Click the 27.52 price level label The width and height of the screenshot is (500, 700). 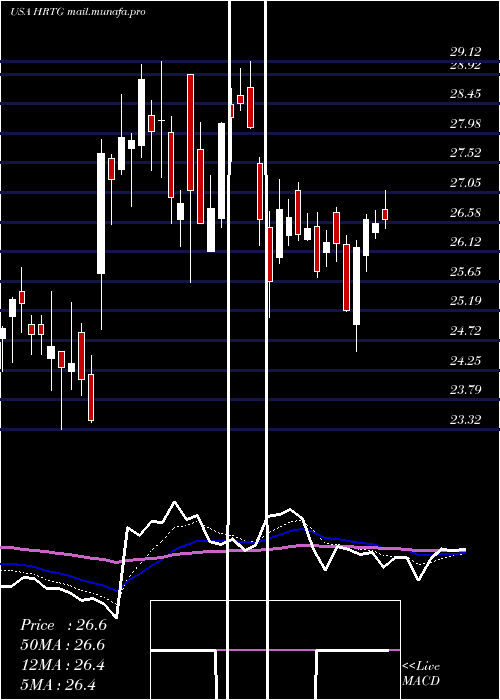pyautogui.click(x=465, y=153)
